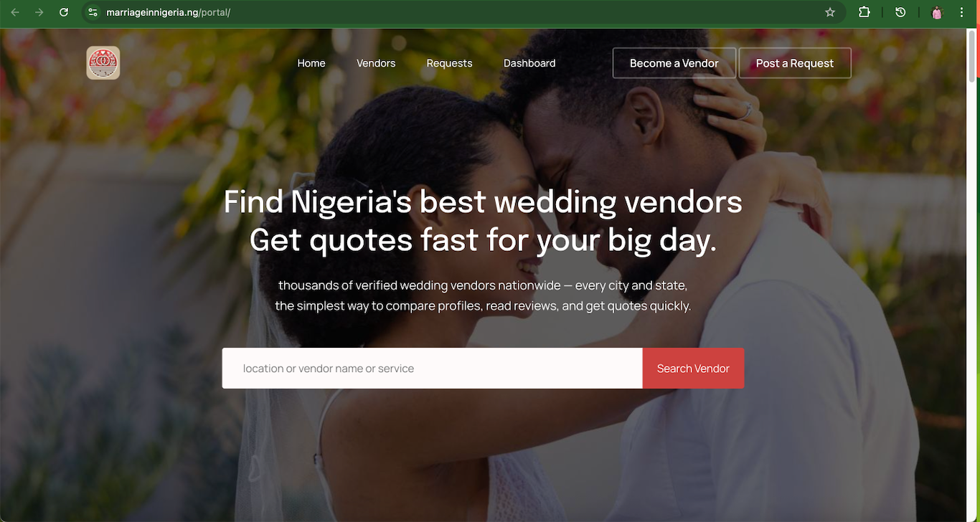Focus the location or vendor search field
The image size is (980, 522).
tap(432, 369)
